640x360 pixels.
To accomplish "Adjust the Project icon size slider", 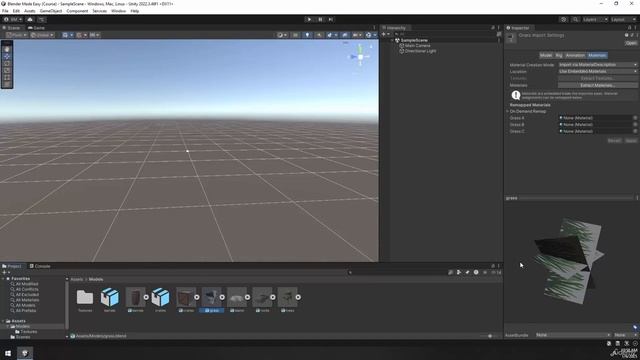I will pos(490,336).
